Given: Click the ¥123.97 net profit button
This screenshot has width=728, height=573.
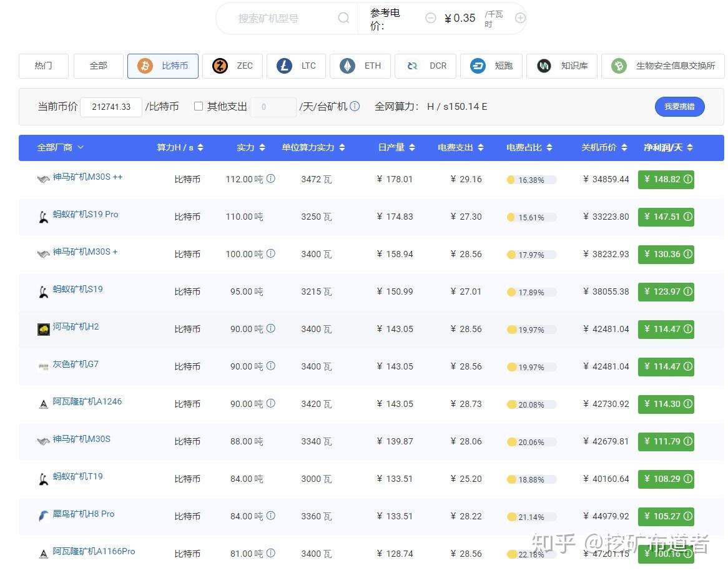Looking at the screenshot, I should click(666, 292).
